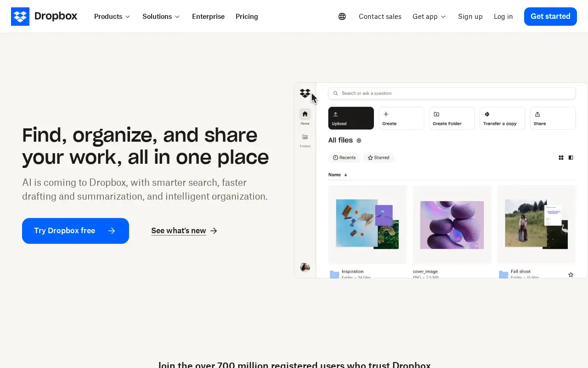Viewport: 588px width, 368px height.
Task: Open the language globe selector
Action: (342, 17)
